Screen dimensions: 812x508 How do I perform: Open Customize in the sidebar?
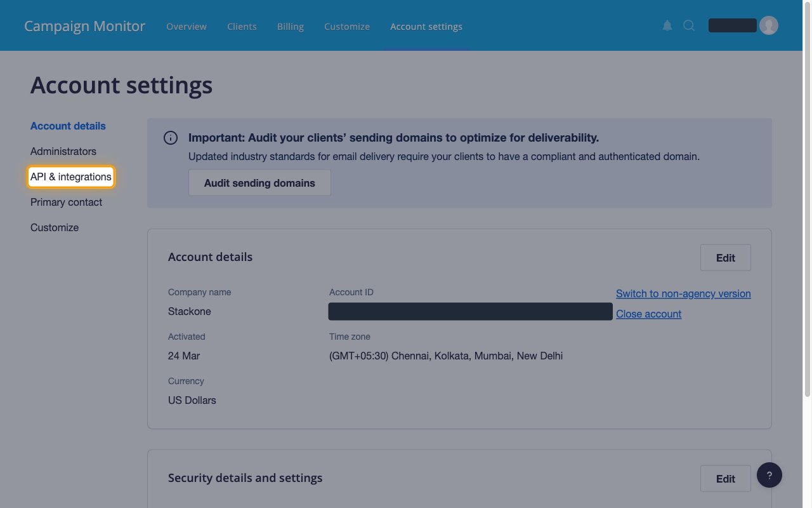coord(55,227)
